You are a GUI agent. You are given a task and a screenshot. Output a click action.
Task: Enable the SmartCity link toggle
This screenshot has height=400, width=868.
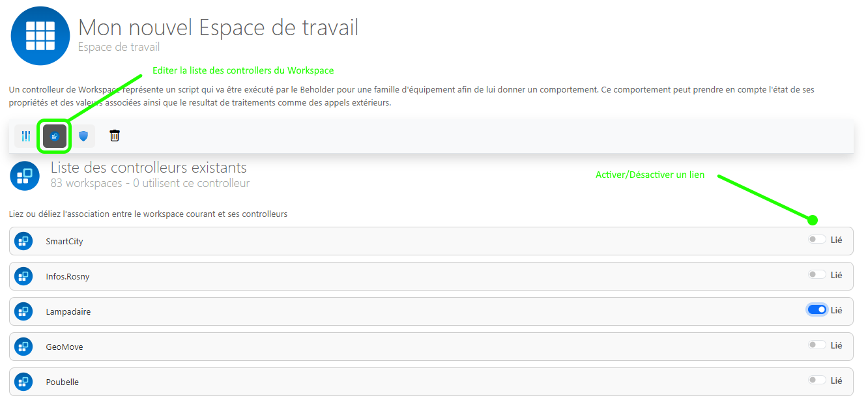click(x=817, y=240)
